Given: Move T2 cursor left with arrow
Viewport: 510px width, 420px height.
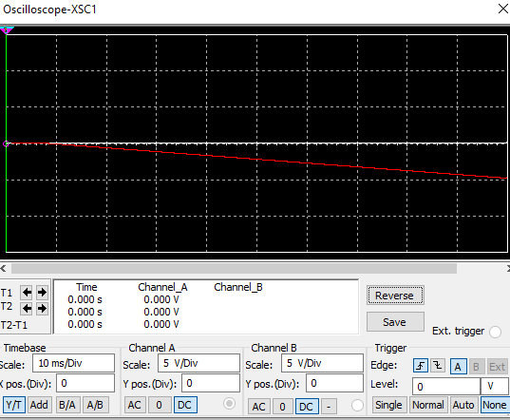Looking at the screenshot, I should [27, 308].
